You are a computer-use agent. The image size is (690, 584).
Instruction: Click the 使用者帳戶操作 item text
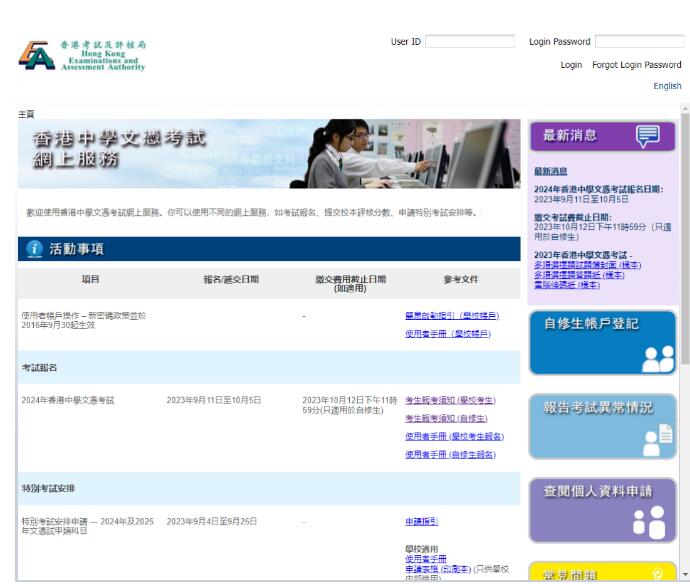[84, 320]
